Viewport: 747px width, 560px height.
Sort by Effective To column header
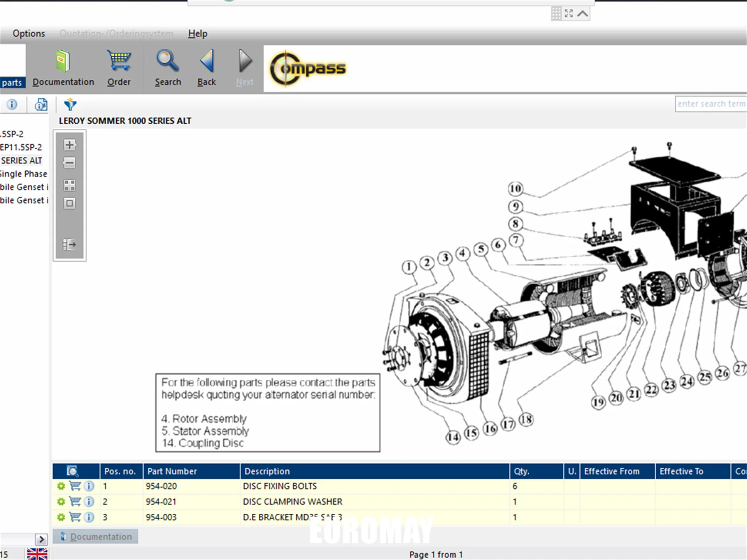point(693,471)
